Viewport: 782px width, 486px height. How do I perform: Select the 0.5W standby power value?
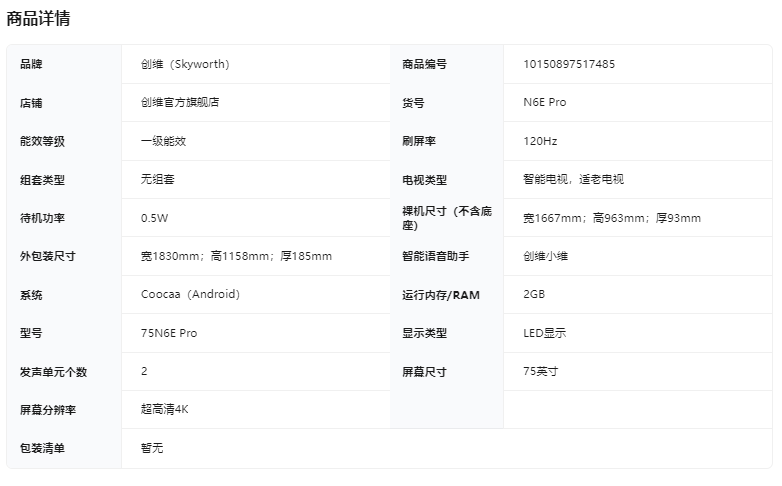155,218
